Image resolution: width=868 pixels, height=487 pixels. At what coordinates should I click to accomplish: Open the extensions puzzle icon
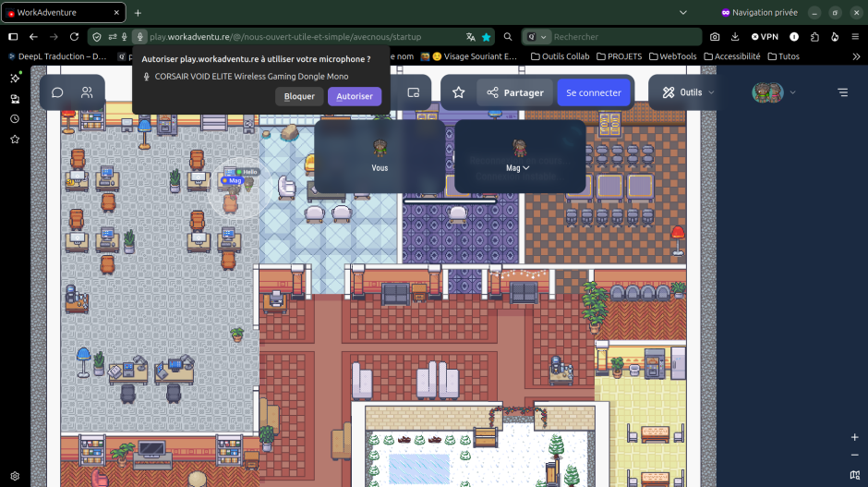coord(814,37)
